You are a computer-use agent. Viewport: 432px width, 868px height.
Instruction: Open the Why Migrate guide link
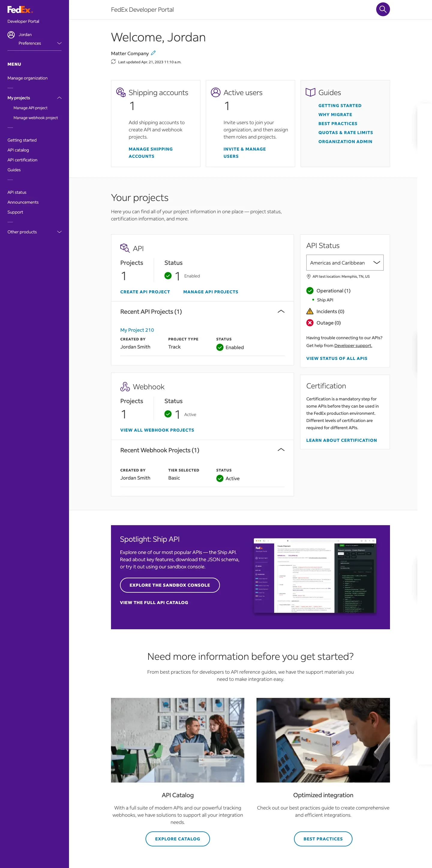click(335, 115)
